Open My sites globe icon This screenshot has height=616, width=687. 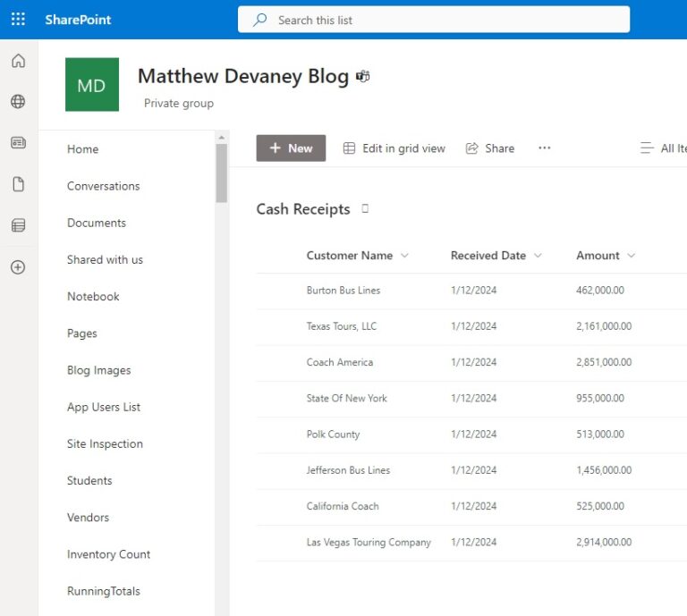(18, 102)
